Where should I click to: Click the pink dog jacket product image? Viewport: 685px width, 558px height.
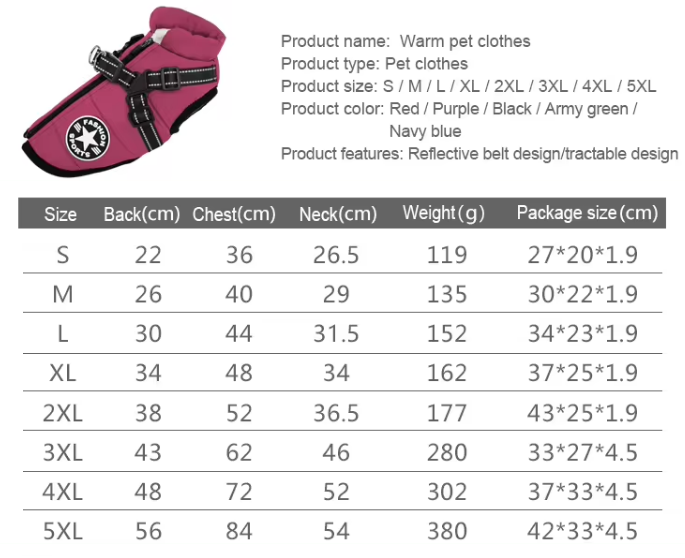[125, 92]
